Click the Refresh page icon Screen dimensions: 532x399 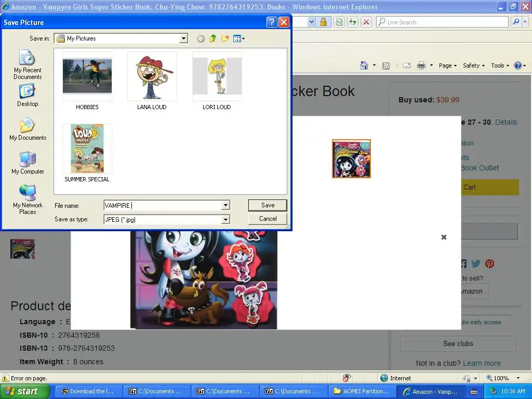[353, 22]
